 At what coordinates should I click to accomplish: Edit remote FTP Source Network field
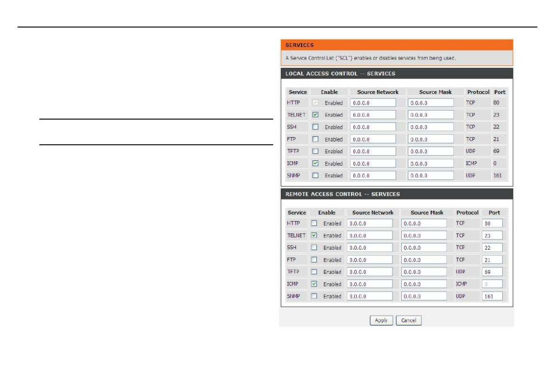coord(370,259)
